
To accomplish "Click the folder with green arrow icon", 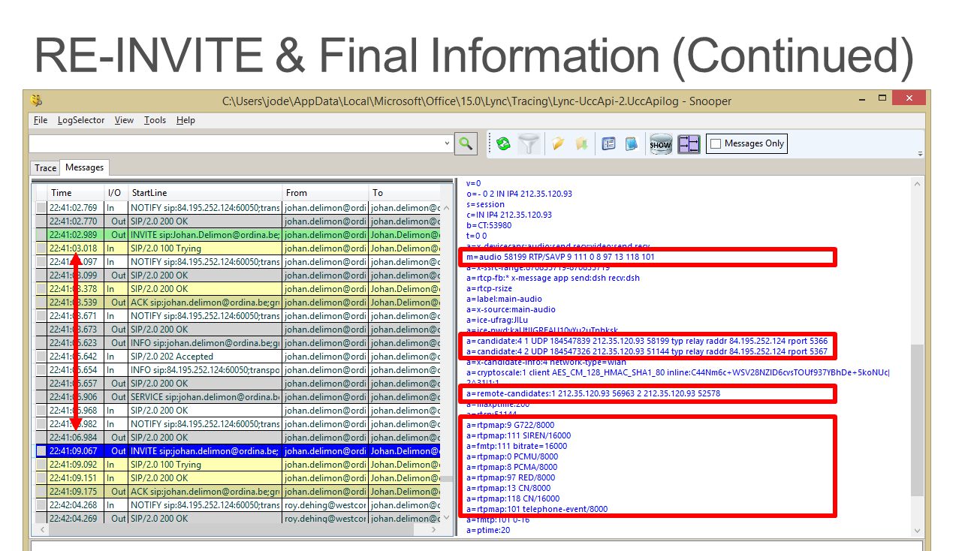I will point(581,144).
